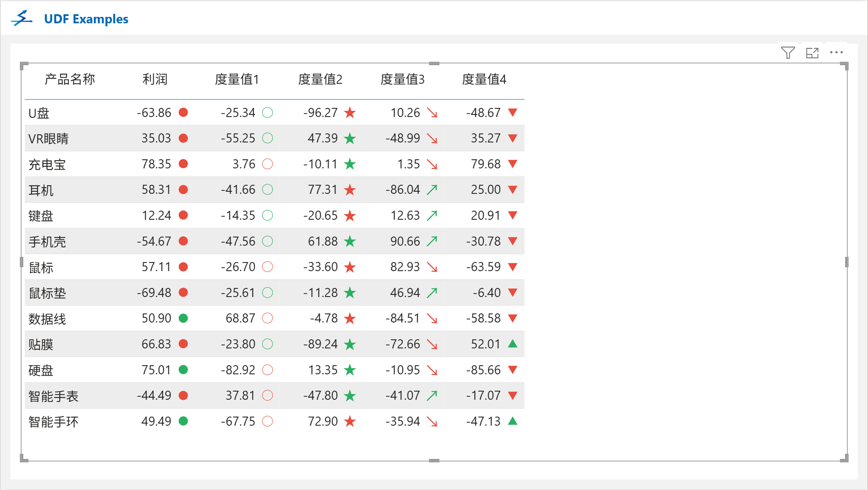Click the UDF Examples title text
868x490 pixels.
pos(86,19)
